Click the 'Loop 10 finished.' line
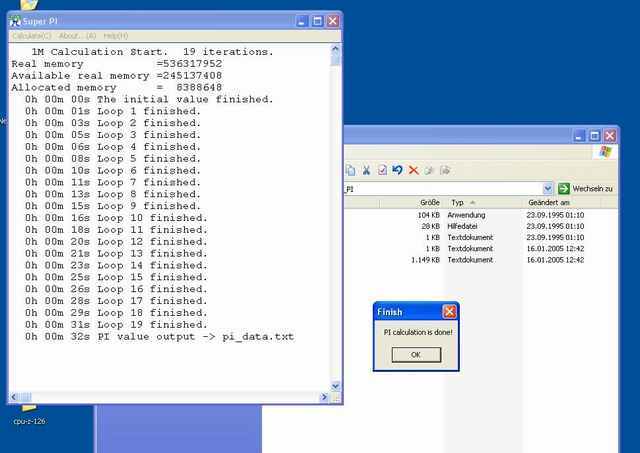Screen dimensions: 640x453 click(x=116, y=218)
